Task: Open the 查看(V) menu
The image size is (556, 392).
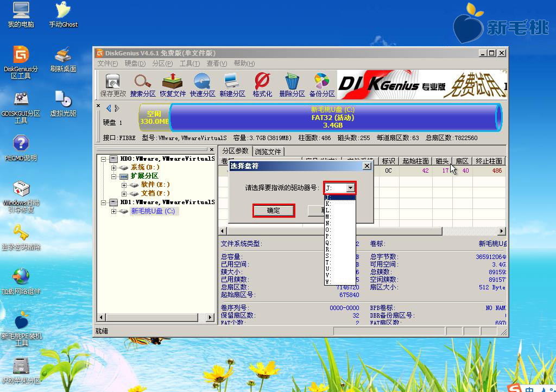Action: click(217, 64)
